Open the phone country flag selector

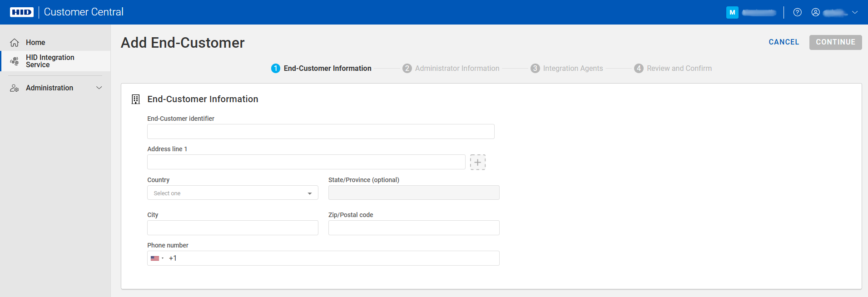click(157, 258)
